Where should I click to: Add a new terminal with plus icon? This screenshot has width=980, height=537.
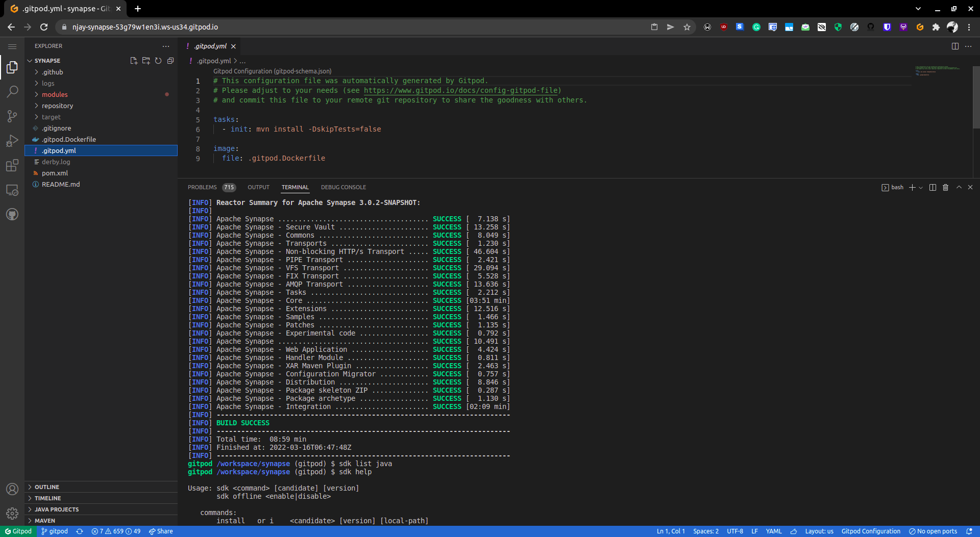[912, 187]
